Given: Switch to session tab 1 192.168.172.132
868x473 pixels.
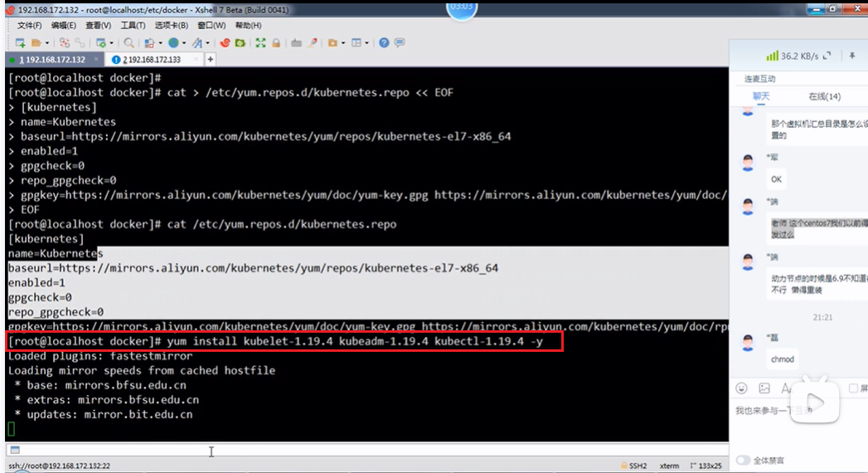Looking at the screenshot, I should point(52,59).
